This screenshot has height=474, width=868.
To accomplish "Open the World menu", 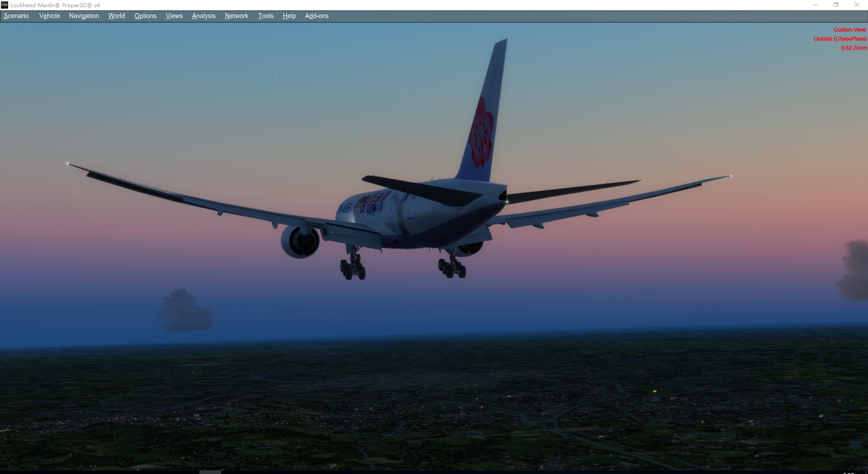I will [116, 16].
